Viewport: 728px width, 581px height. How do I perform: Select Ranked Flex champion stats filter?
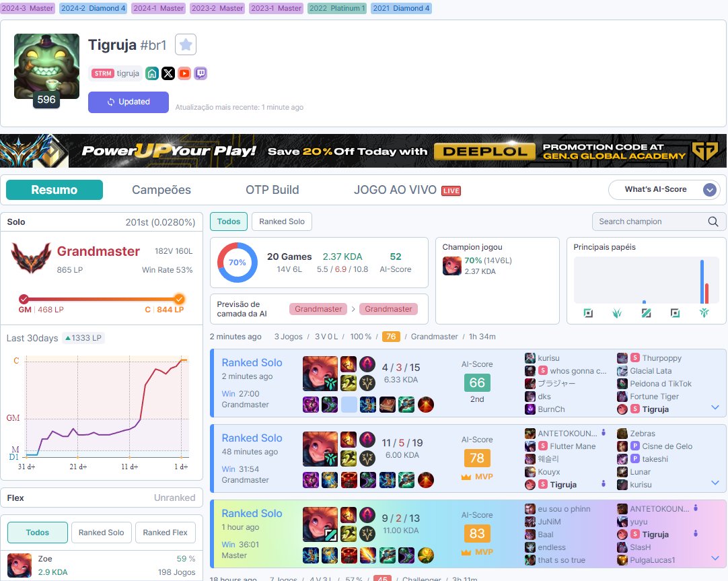[165, 533]
